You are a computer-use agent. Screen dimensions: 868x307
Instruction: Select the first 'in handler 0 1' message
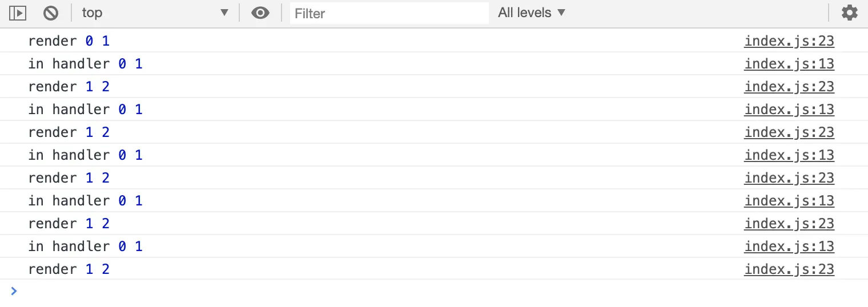(85, 64)
